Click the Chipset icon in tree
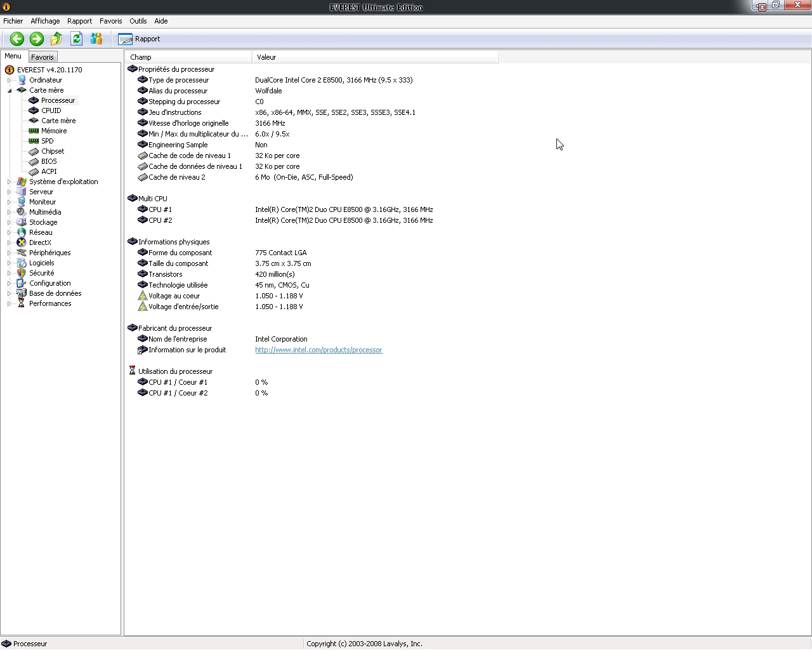The width and height of the screenshot is (812, 650). point(34,151)
